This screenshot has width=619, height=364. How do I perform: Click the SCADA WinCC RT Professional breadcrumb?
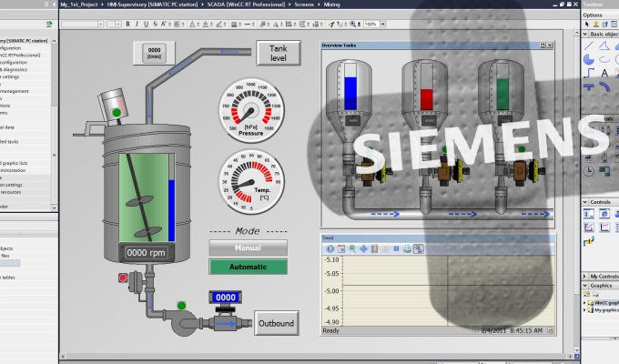point(246,5)
